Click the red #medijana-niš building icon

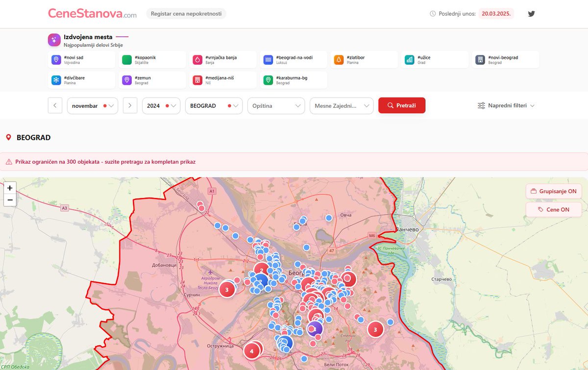tap(197, 80)
